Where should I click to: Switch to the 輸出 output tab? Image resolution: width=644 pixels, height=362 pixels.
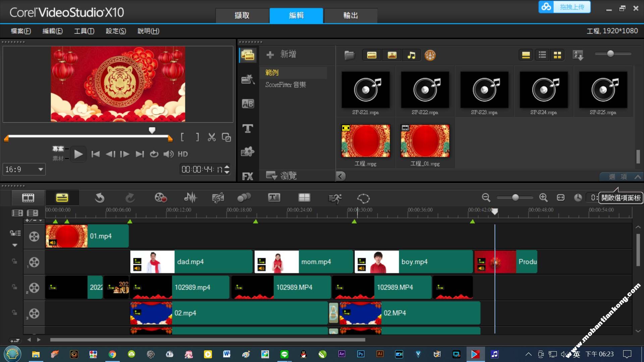click(x=351, y=15)
